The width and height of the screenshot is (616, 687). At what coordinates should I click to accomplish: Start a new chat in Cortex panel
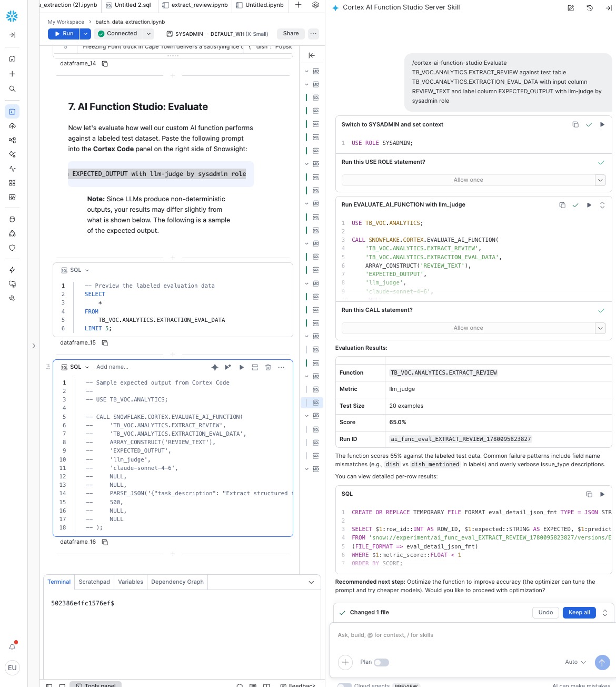click(x=571, y=8)
